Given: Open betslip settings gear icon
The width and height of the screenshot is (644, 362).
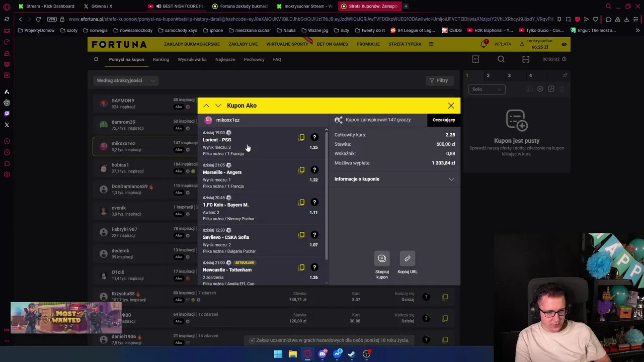Looking at the screenshot, I should coord(540,89).
